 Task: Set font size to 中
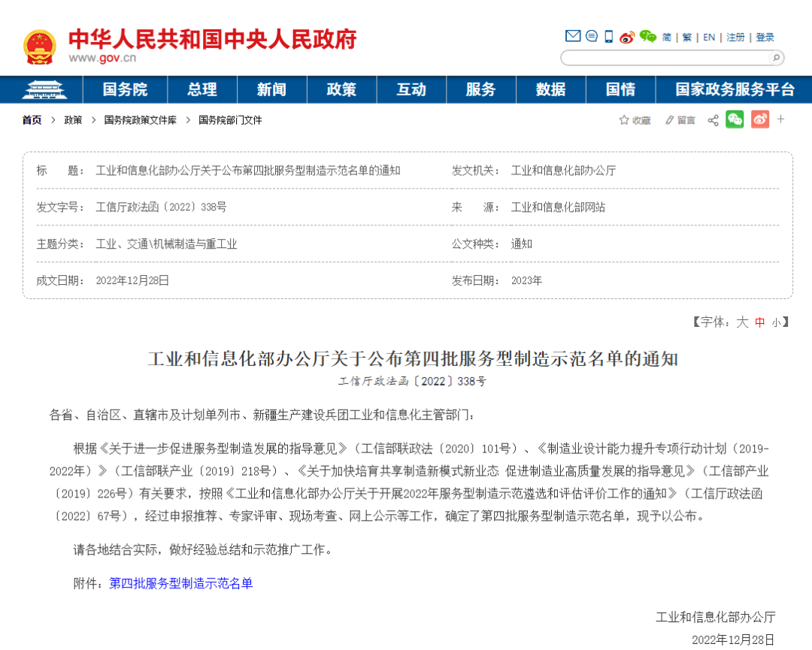pos(759,322)
